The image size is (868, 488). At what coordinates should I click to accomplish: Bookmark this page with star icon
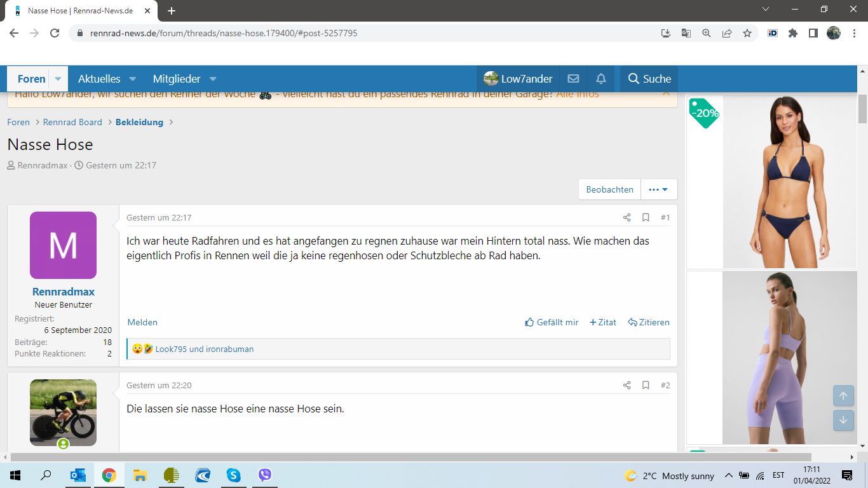click(x=747, y=33)
